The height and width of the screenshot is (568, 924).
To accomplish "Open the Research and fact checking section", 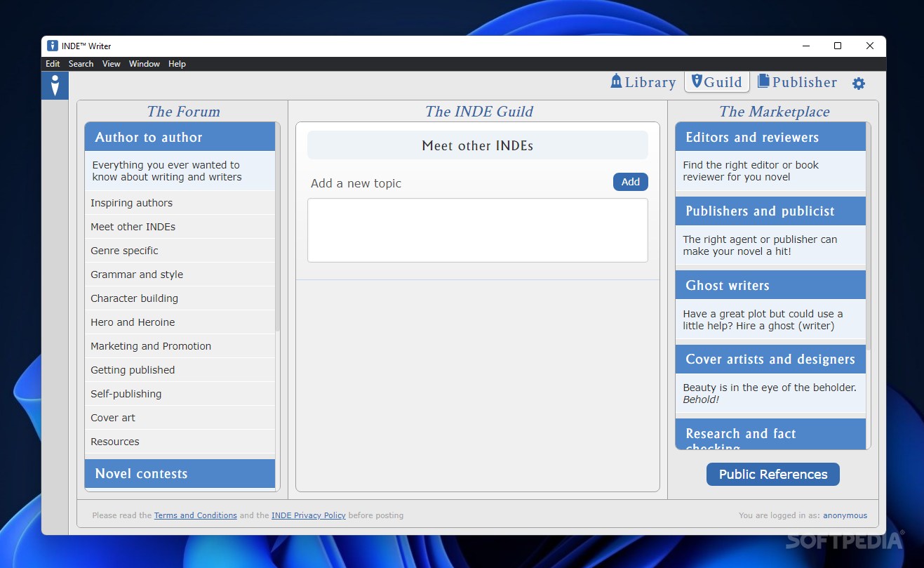I will point(770,435).
